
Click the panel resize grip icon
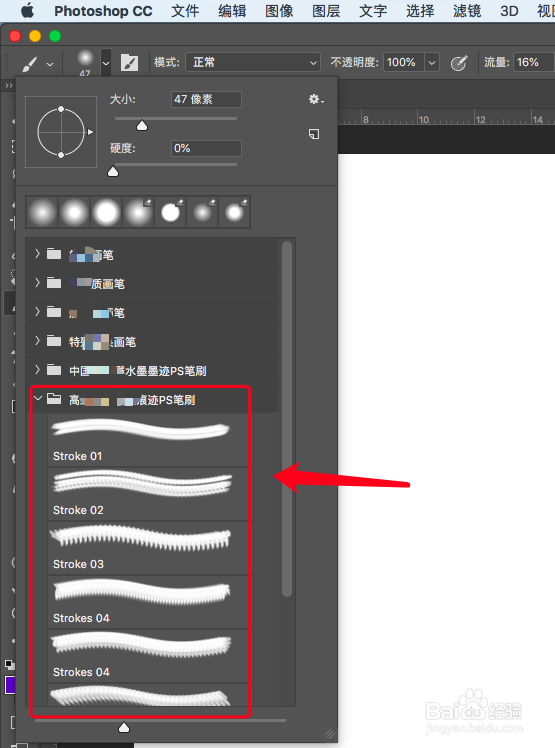click(x=330, y=733)
